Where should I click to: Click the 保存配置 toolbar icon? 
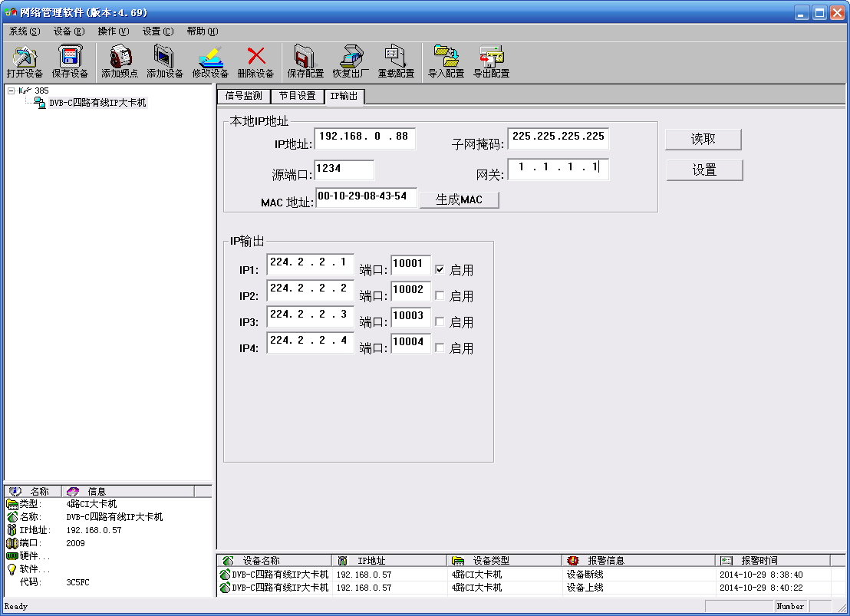(305, 57)
